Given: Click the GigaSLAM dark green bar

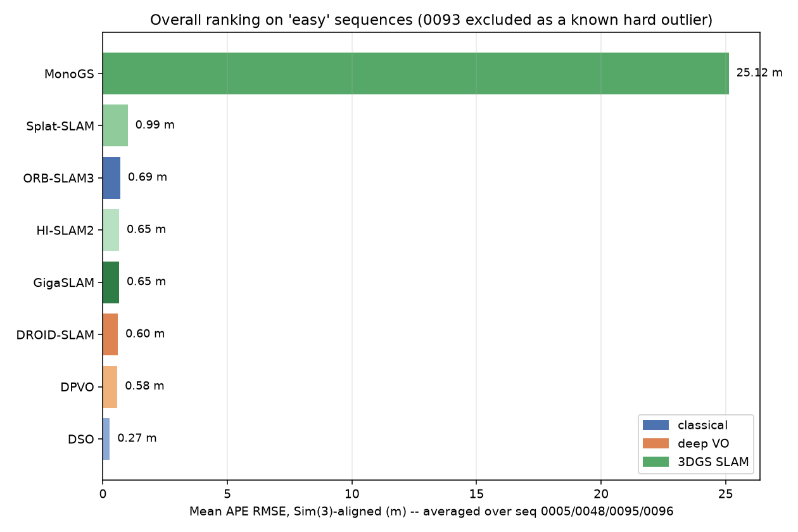Looking at the screenshot, I should click(111, 282).
